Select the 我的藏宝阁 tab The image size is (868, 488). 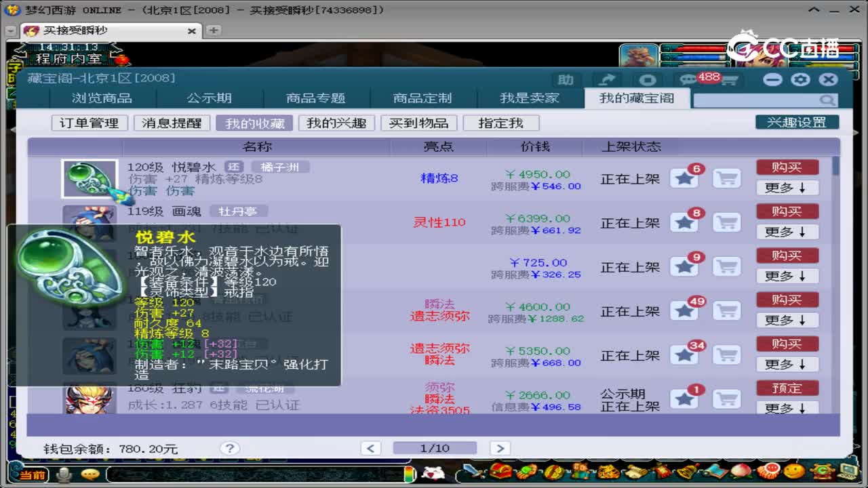(637, 98)
